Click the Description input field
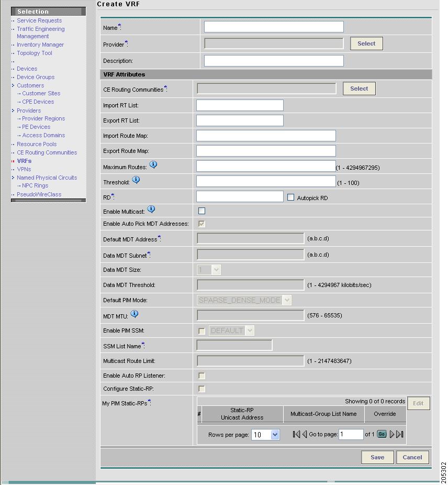 point(274,61)
